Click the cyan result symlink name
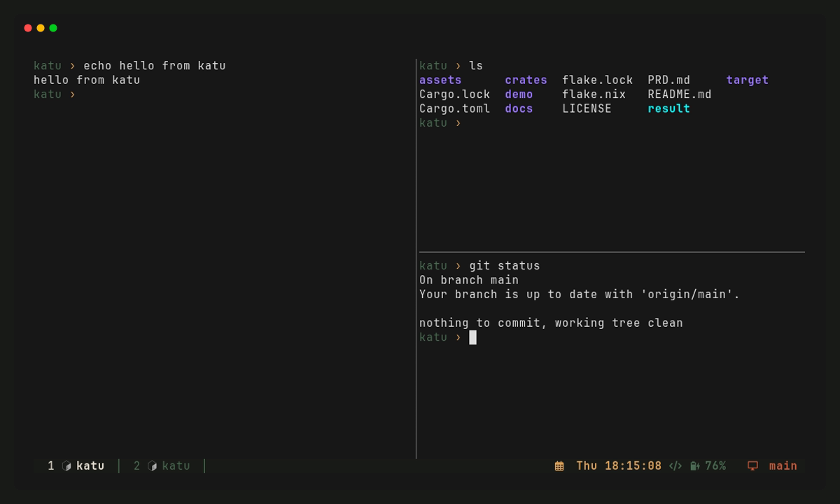The width and height of the screenshot is (840, 504). [x=668, y=109]
